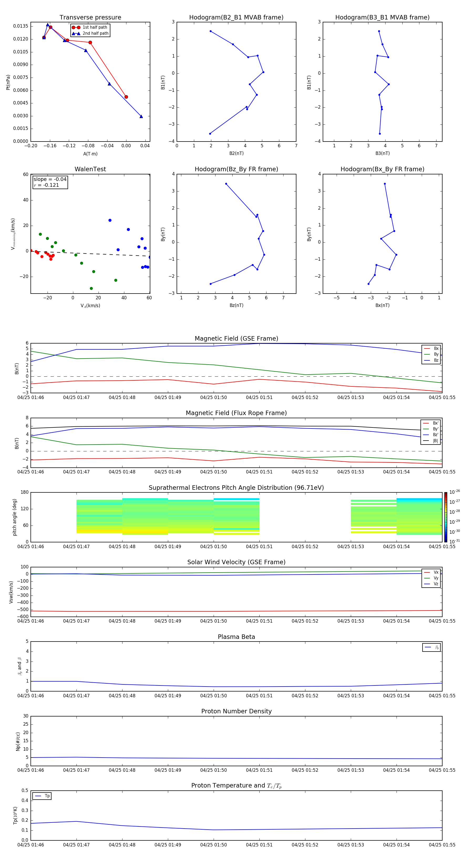The image size is (473, 868).
Task: Select the "r = -0.121" annotation text
Action: pos(46,185)
